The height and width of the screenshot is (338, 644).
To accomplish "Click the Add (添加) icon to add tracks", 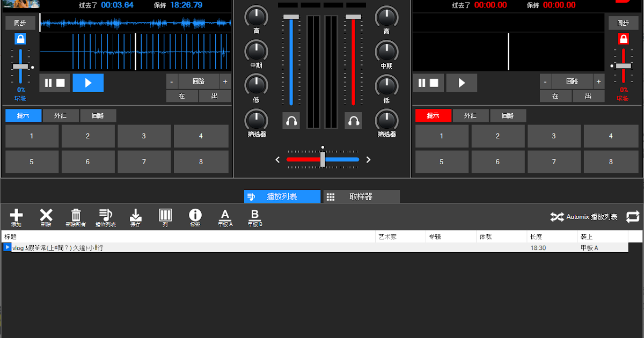I will (x=16, y=217).
